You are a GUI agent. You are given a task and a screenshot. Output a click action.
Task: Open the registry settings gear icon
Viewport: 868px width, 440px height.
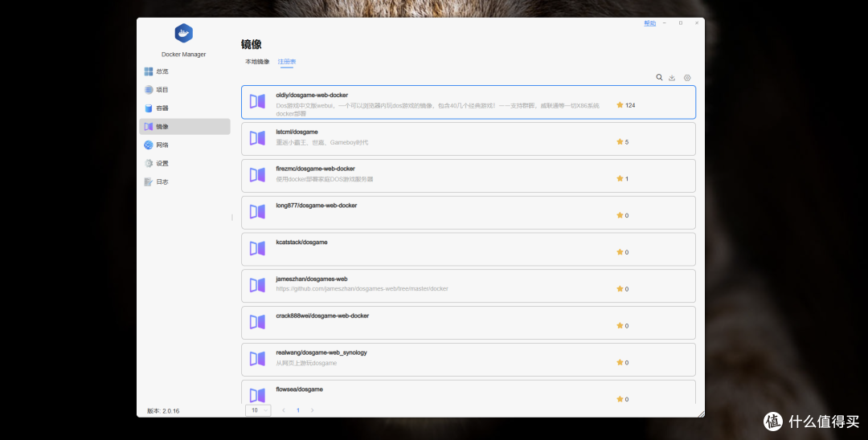pyautogui.click(x=687, y=78)
